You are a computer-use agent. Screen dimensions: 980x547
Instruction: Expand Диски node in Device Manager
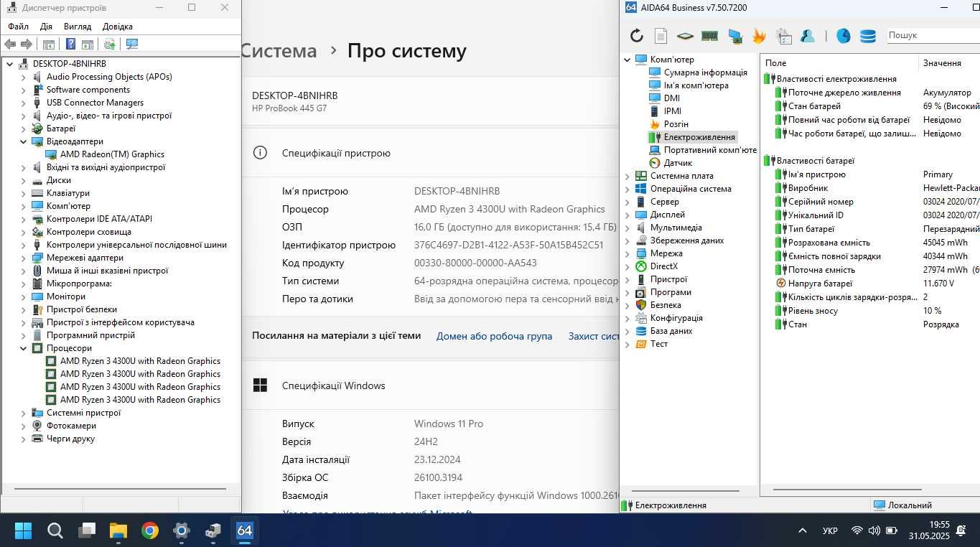[x=23, y=180]
